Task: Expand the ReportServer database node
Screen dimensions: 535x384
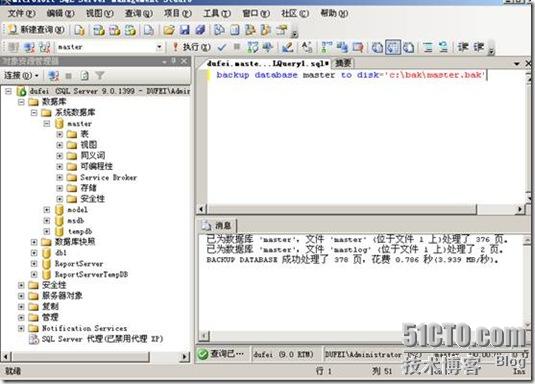Action: (x=34, y=264)
